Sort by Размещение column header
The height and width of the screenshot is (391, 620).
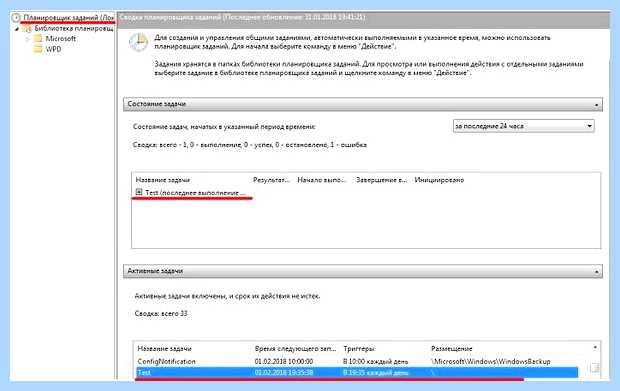[x=452, y=349]
